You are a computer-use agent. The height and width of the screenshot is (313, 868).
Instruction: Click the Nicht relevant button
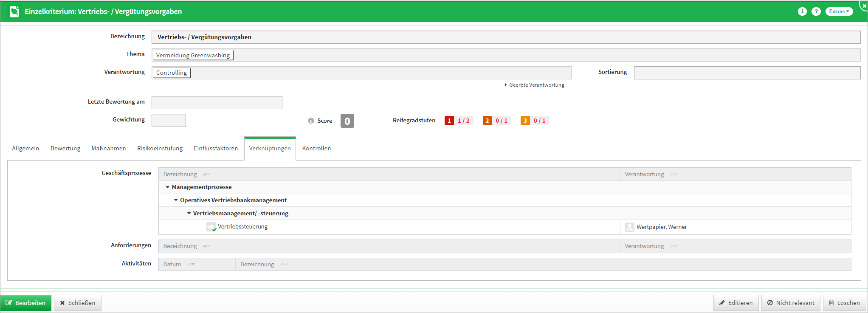[x=790, y=303]
